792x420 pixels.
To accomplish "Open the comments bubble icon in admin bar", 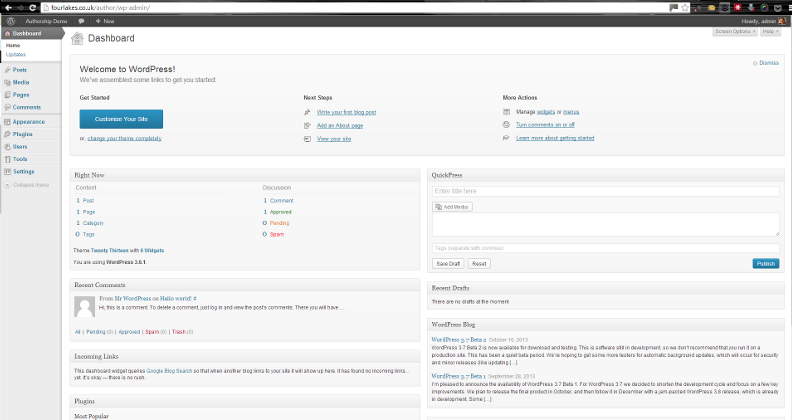I will [x=81, y=20].
